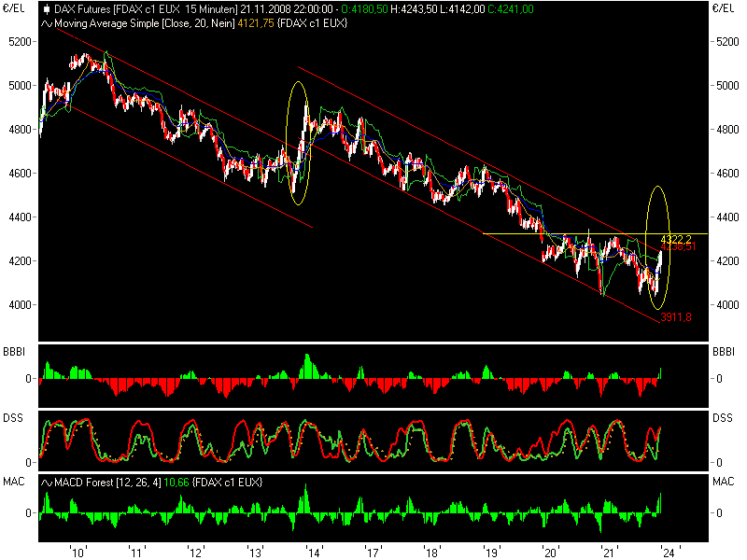The width and height of the screenshot is (747, 560).
Task: Click the red channel target label 3911,8
Action: 676,317
